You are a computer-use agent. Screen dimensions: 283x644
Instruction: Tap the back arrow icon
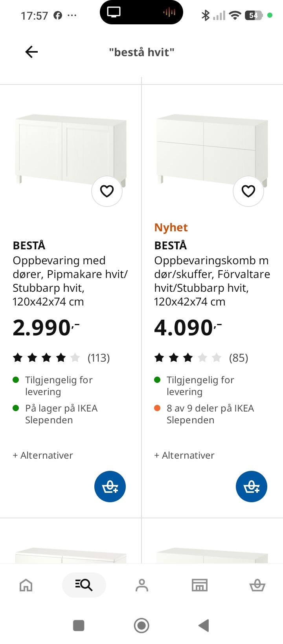(x=31, y=52)
